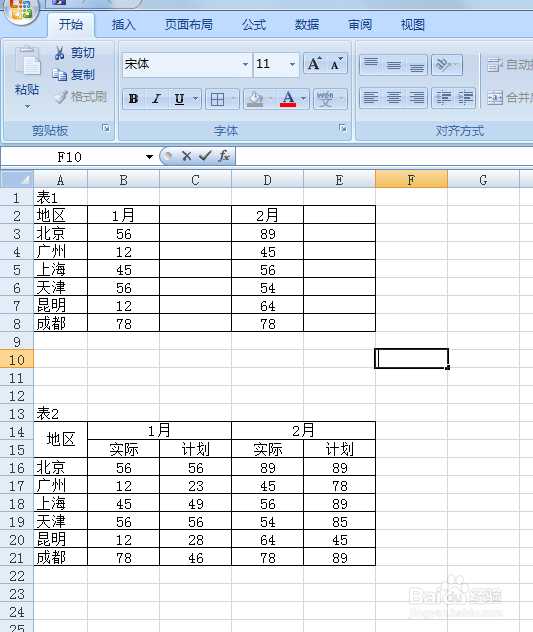The height and width of the screenshot is (632, 533).
Task: Click the text orientation icon
Action: pyautogui.click(x=443, y=64)
